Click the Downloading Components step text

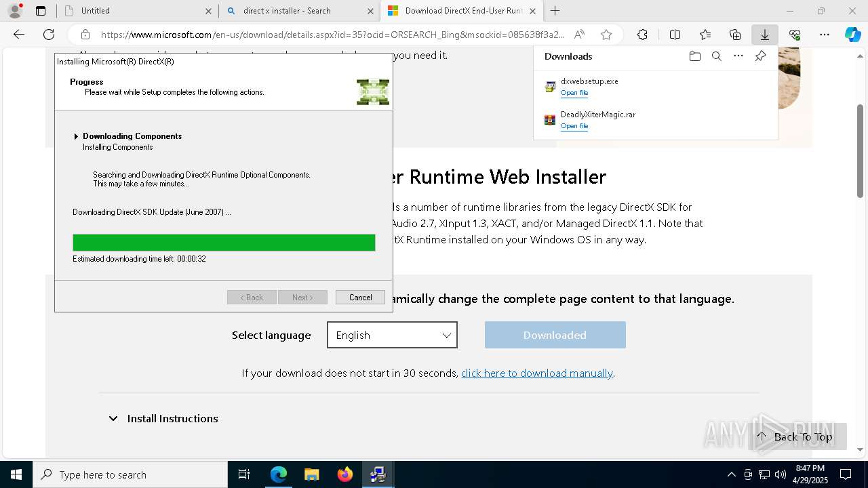coord(132,136)
